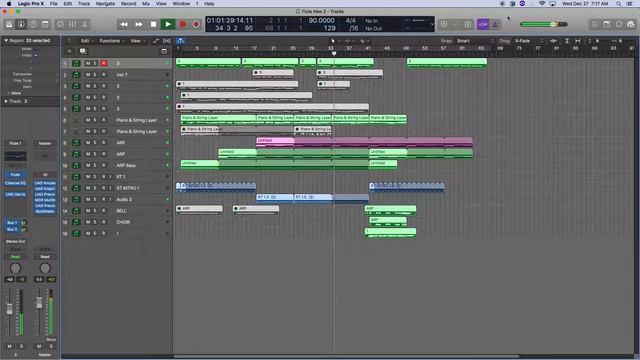Open the Functions menu in tracks area
Image resolution: width=640 pixels, height=360 pixels.
[112, 41]
